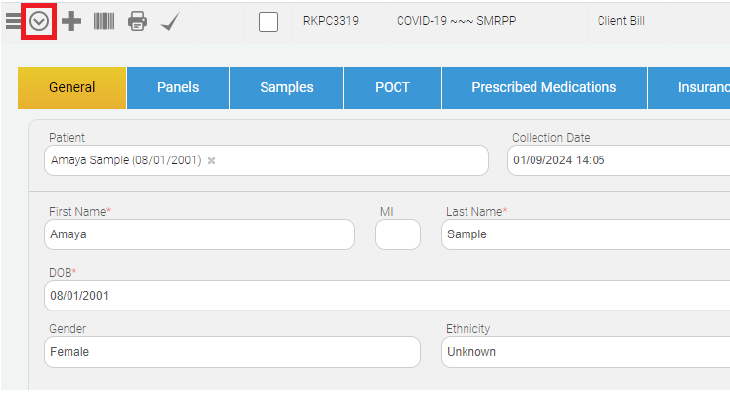Remove patient Amaya Sample with x icon
The height and width of the screenshot is (393, 730).
[x=211, y=161]
